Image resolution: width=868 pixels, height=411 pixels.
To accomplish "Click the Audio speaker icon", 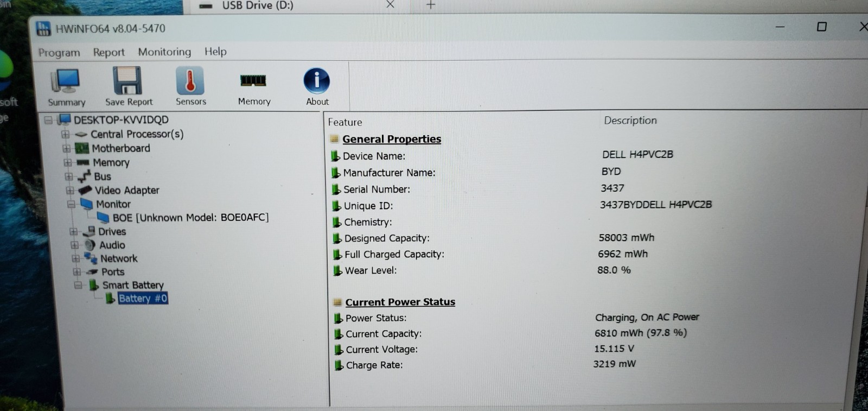I will pos(90,245).
